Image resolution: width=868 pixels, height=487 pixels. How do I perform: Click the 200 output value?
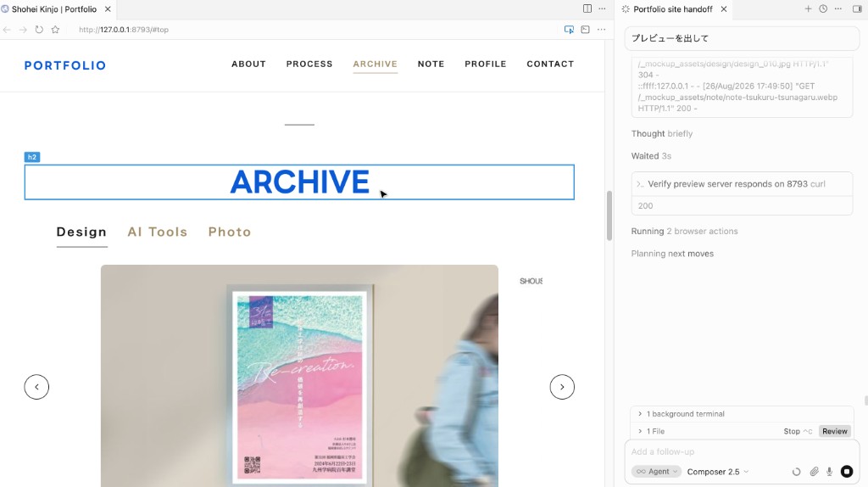[x=645, y=205]
